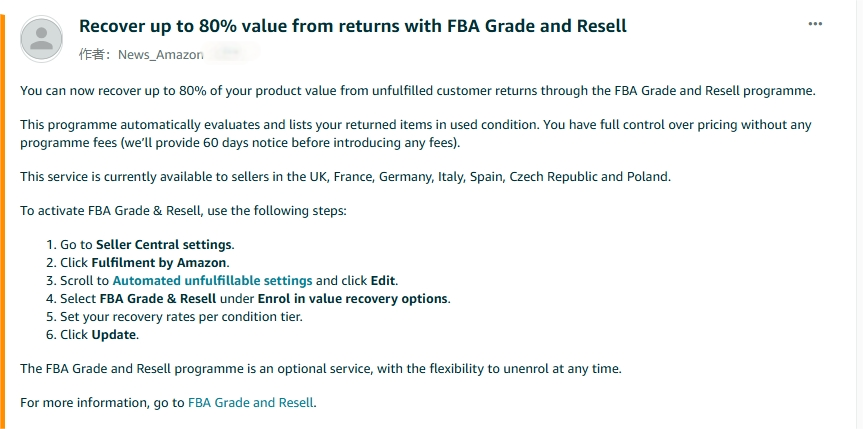Click the Enrol in value recovery options text
Viewport: 863px width, 429px height.
pos(353,298)
